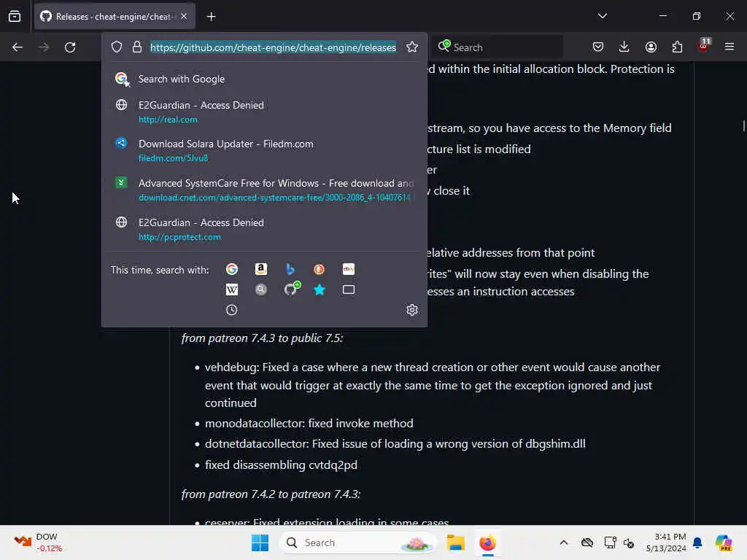
Task: Open the uBlock extension with badge 11
Action: coord(704,46)
